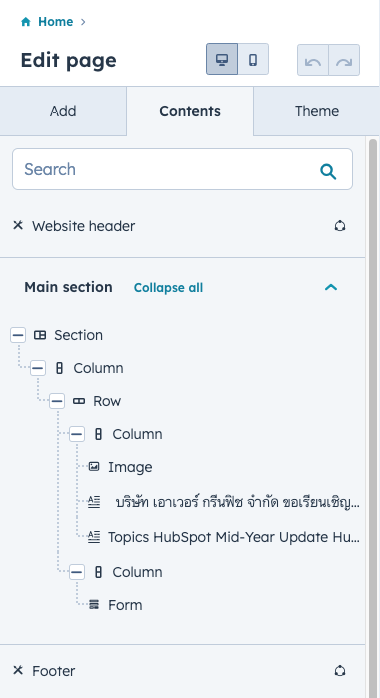The image size is (380, 698).
Task: Go to Home breadcrumb link
Action: click(56, 22)
